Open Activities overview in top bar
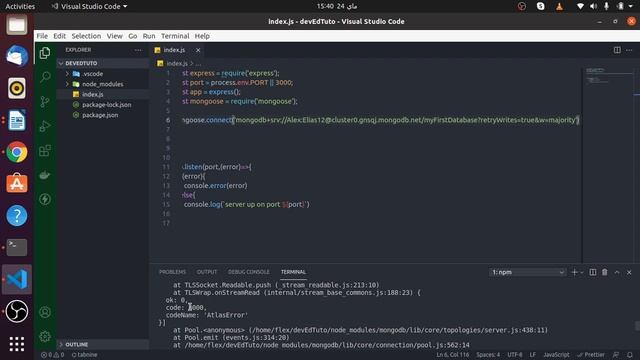The width and height of the screenshot is (640, 360). (x=20, y=6)
